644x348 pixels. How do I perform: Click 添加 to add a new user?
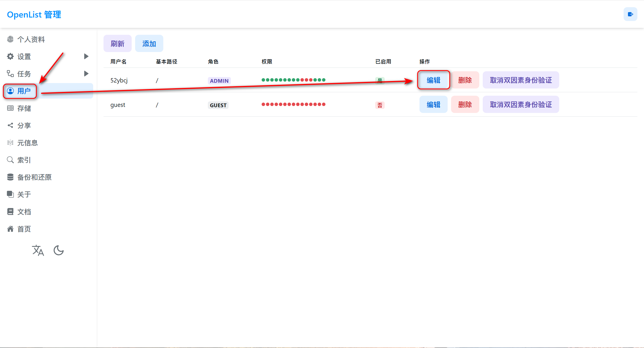click(x=149, y=43)
